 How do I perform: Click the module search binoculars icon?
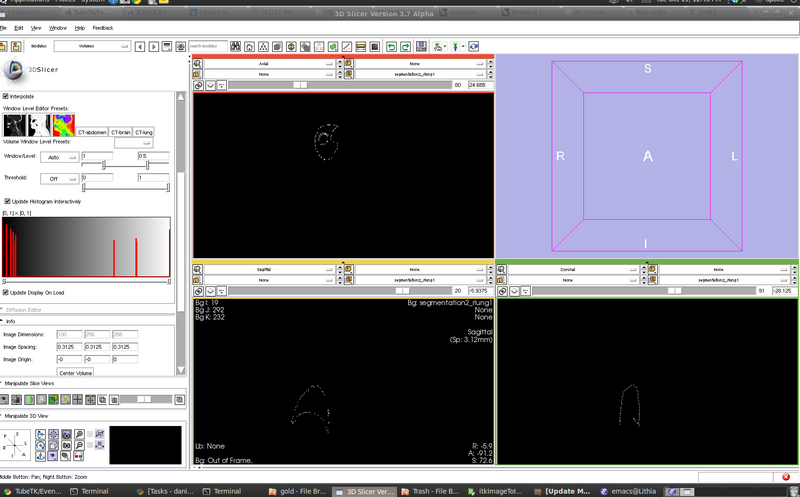point(235,46)
